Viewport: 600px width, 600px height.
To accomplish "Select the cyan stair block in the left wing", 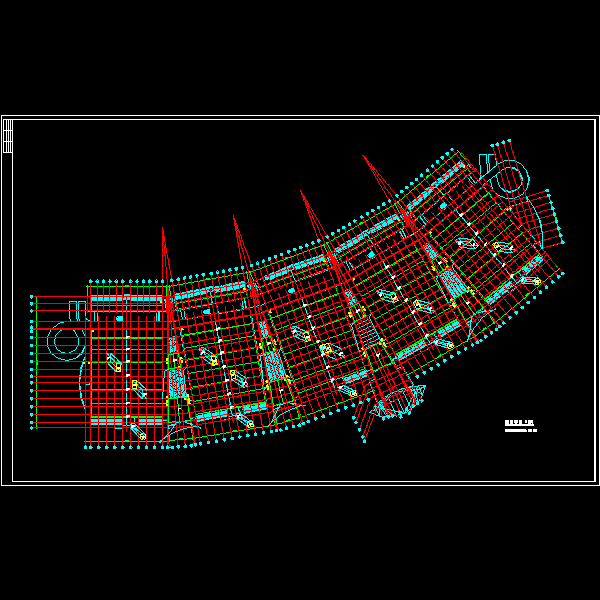I will click(x=176, y=383).
